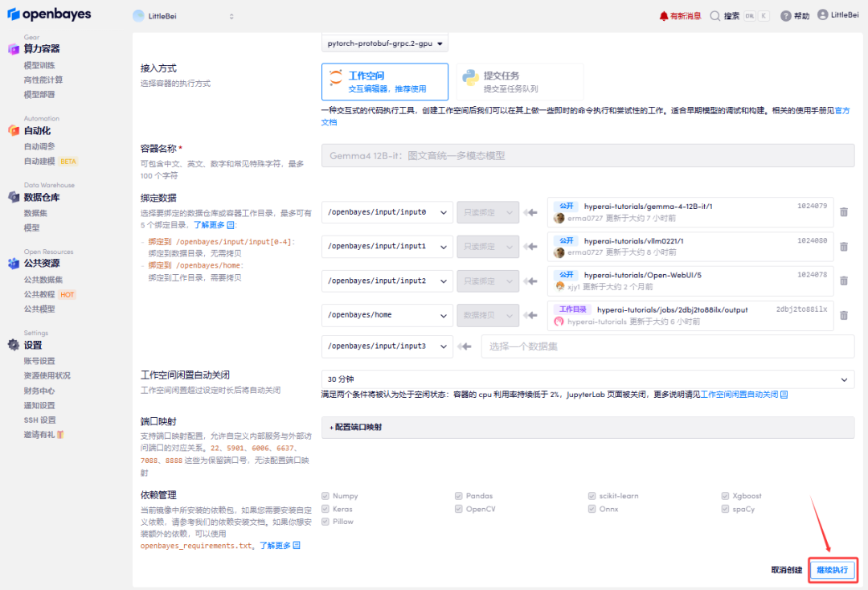The height and width of the screenshot is (590, 868).
Task: Click the 设置 gear icon
Action: click(x=14, y=345)
